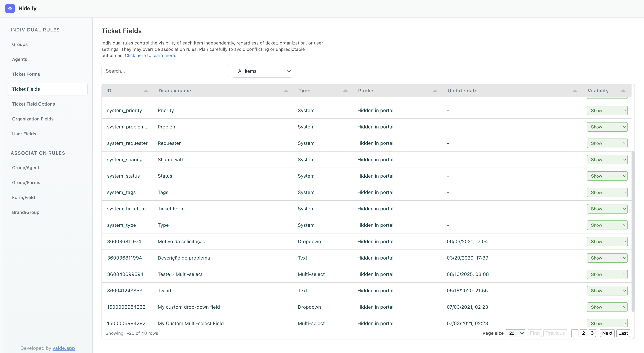Sort by Type column arrow
The width and height of the screenshot is (644, 353).
tap(345, 91)
